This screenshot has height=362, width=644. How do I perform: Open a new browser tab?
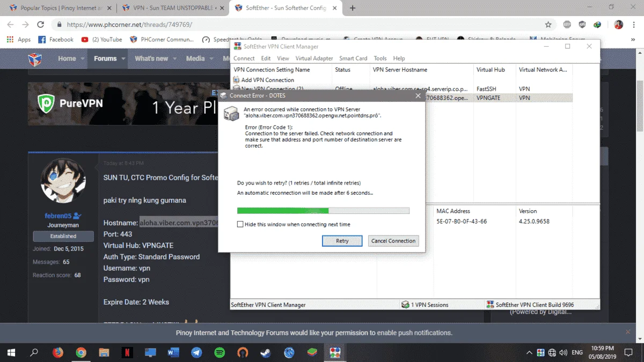click(x=353, y=8)
